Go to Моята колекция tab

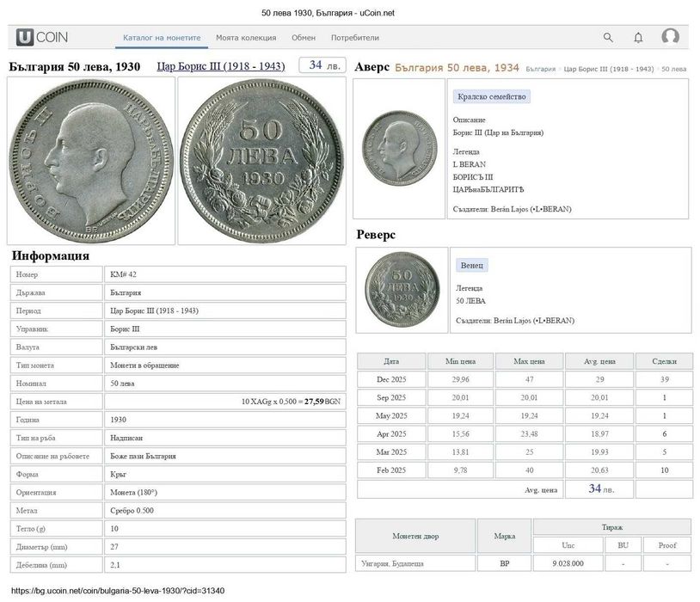point(246,38)
